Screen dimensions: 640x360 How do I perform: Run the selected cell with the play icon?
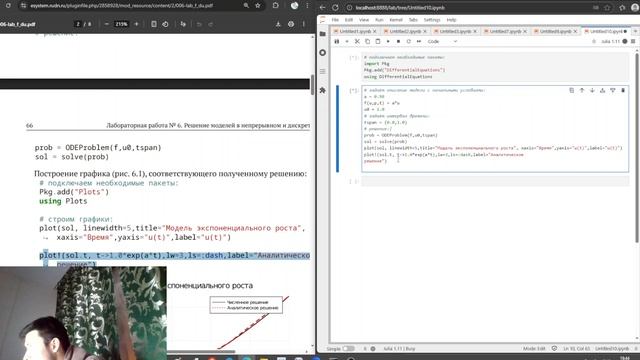388,42
